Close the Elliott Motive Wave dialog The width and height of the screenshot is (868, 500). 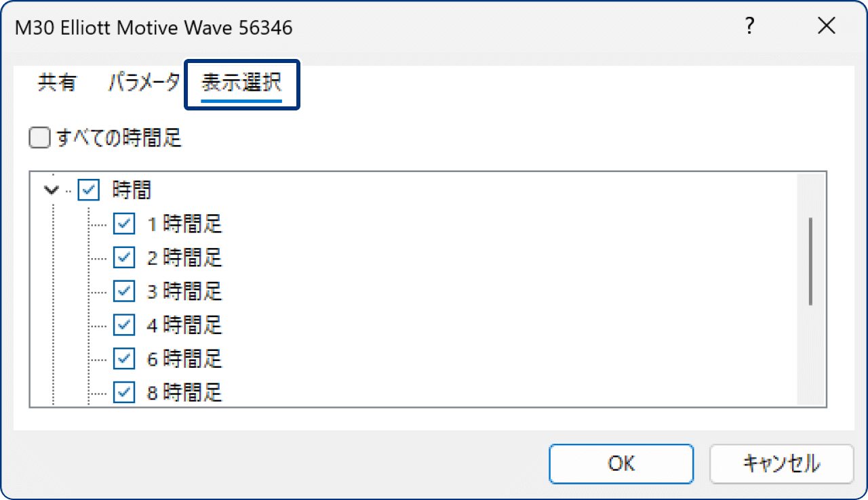pos(826,27)
